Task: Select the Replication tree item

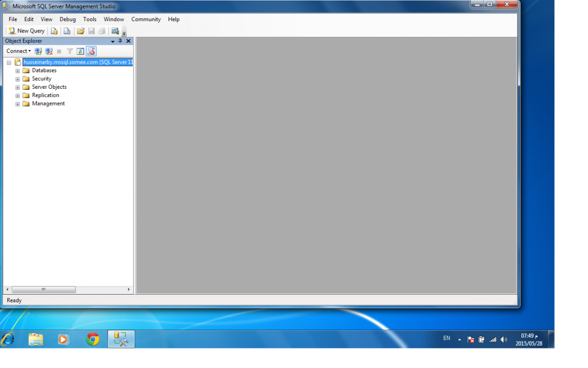Action: [46, 96]
